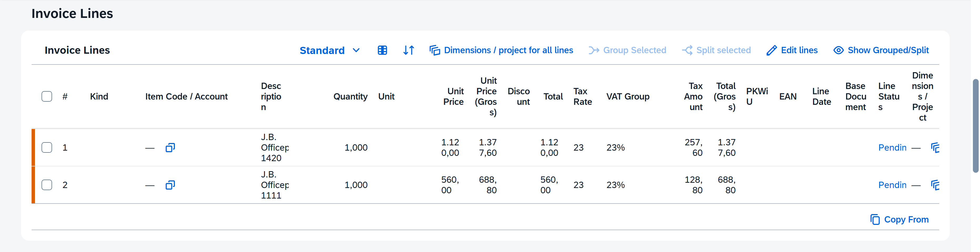Open dimensions icon for J.B. Officeprint 1420 row
This screenshot has width=980, height=252.
click(x=935, y=147)
